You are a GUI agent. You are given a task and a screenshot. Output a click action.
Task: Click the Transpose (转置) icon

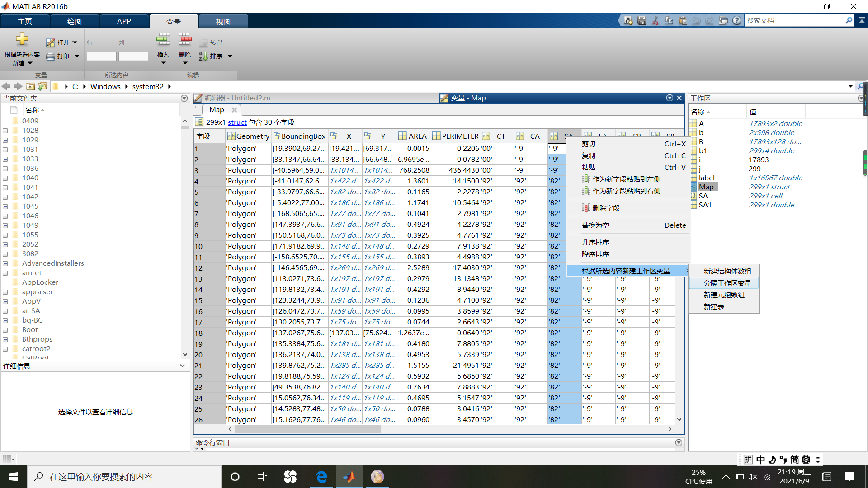[x=203, y=42]
